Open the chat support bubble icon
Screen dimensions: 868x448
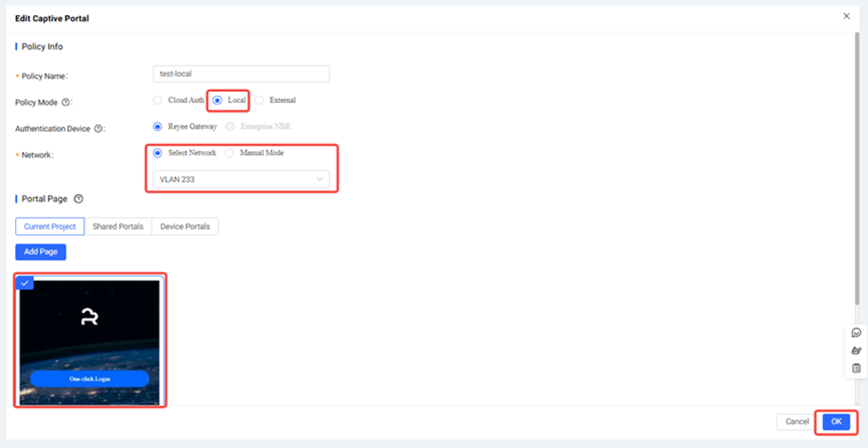coord(856,333)
